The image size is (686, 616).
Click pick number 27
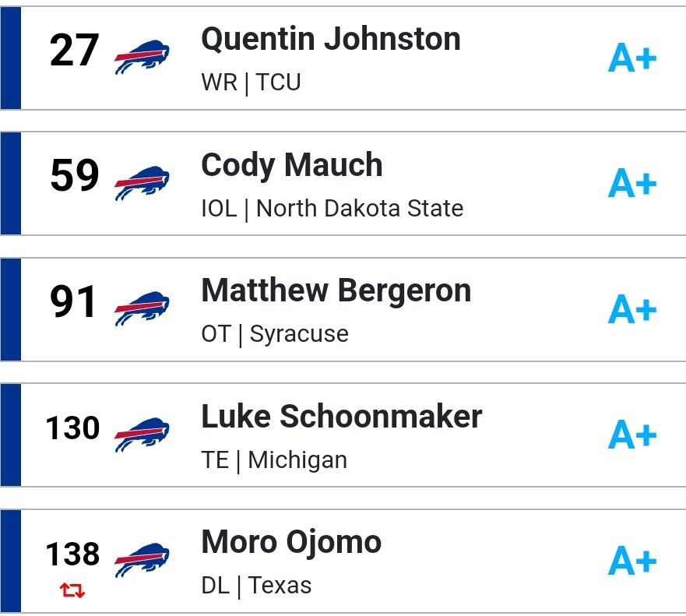[74, 51]
